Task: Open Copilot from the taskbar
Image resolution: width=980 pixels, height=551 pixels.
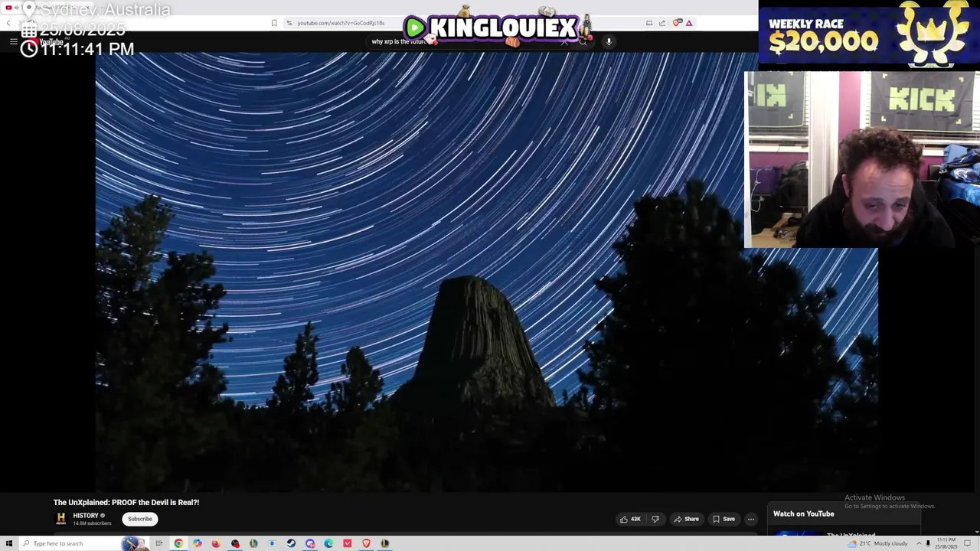Action: point(197,543)
